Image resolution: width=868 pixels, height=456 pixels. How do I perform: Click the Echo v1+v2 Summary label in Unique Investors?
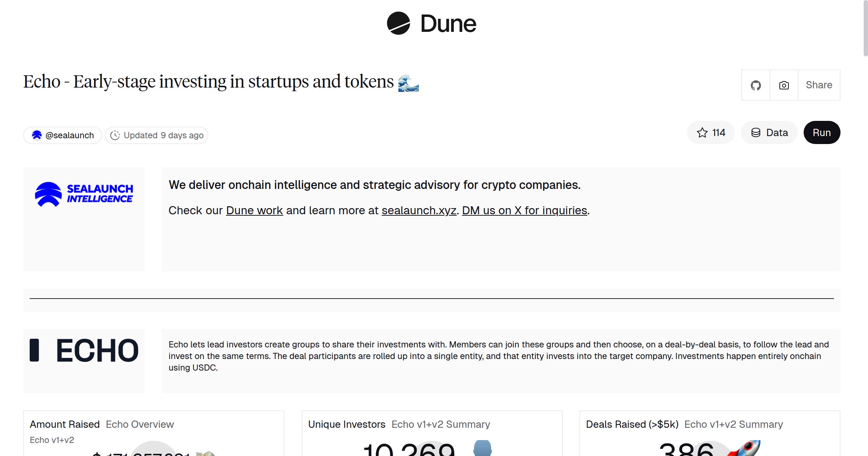pyautogui.click(x=441, y=425)
